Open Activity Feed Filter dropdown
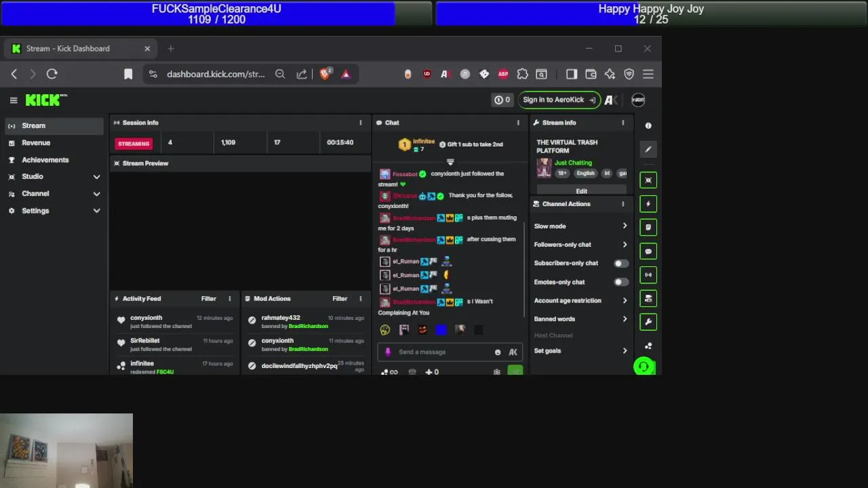Screen dimensions: 868x488 coord(208,299)
